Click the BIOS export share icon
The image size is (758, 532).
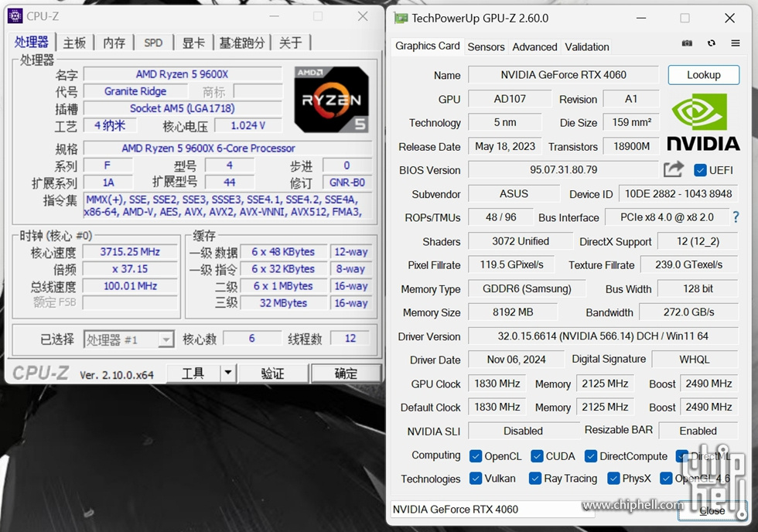(x=674, y=169)
